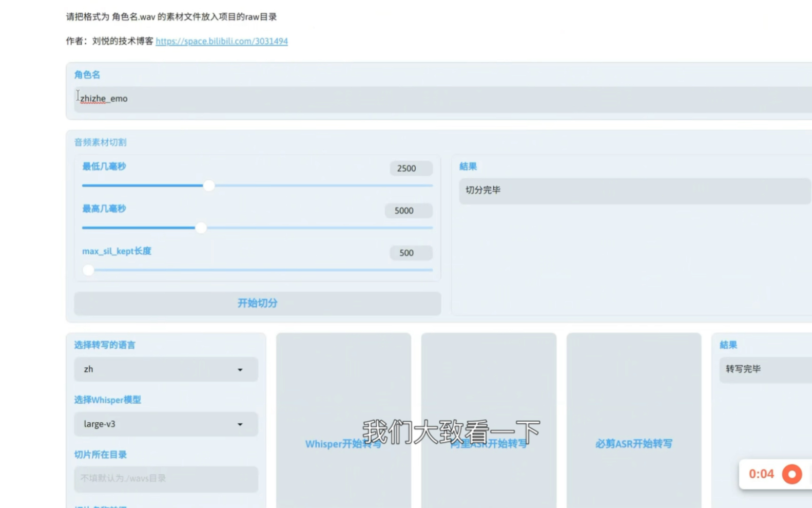Viewport: 812px width, 508px height.
Task: Adjust the 最高几毫秒 slider handle
Action: point(201,228)
